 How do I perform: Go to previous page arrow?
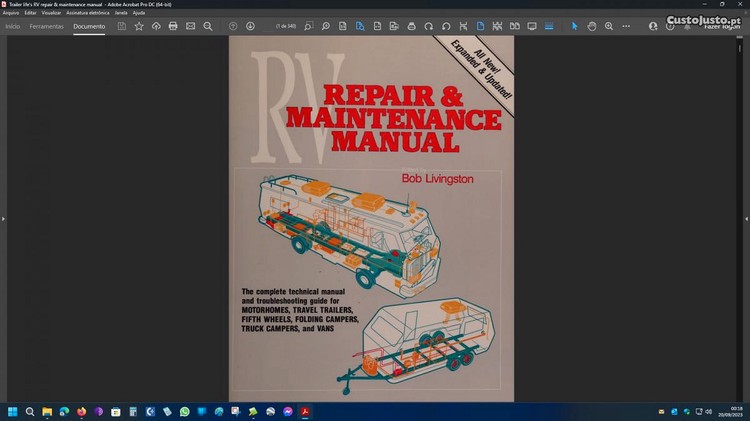tap(233, 26)
